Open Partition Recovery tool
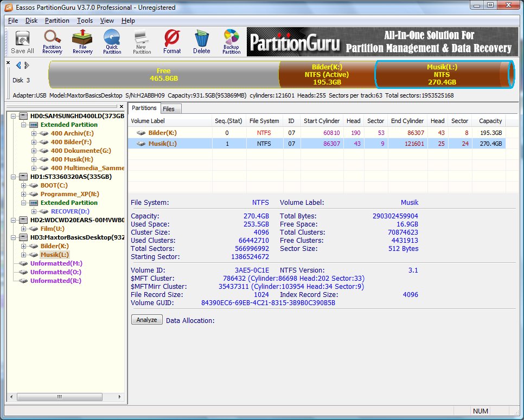 pyautogui.click(x=53, y=42)
